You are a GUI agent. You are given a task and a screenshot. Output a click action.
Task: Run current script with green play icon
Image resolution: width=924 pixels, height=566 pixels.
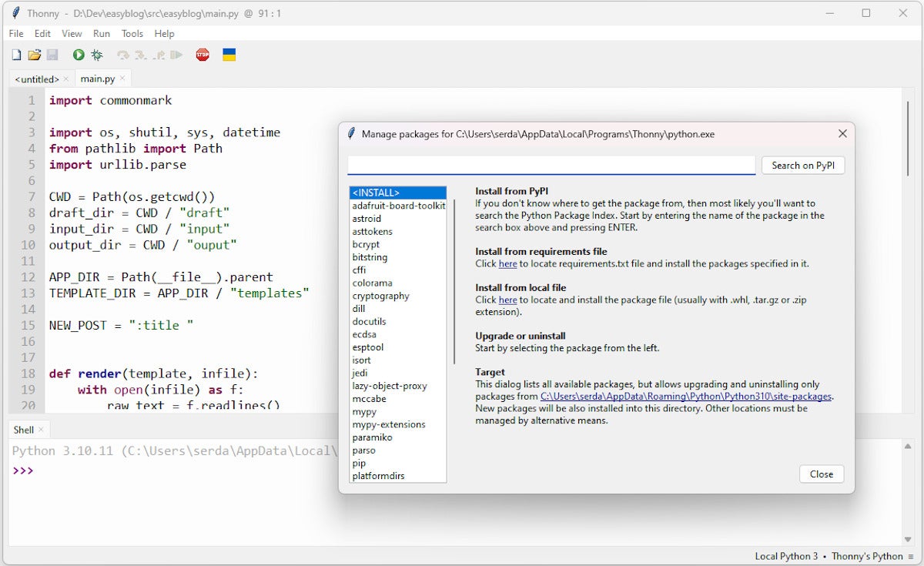pos(79,55)
